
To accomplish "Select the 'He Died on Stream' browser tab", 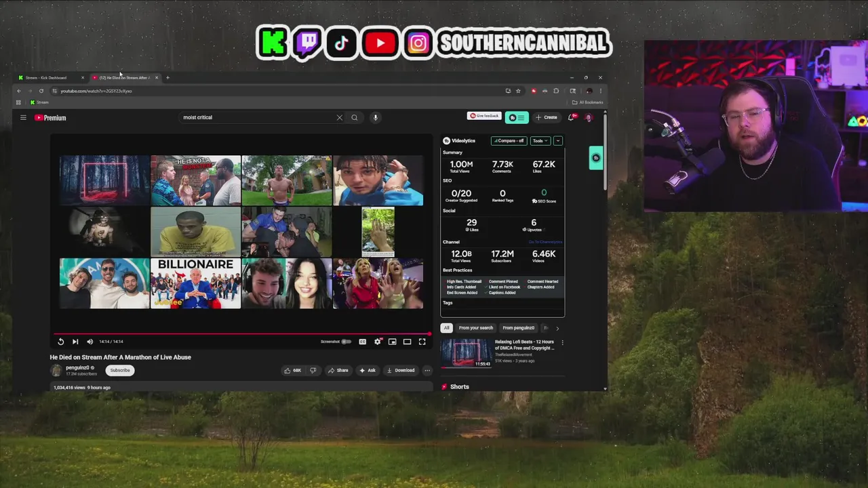I will tap(126, 78).
